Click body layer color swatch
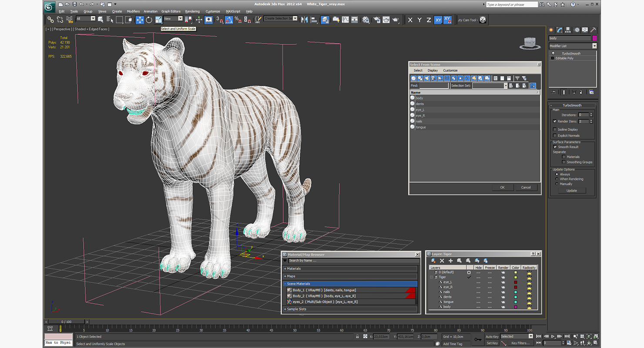Screen dimensions: 644x348 pyautogui.click(x=516, y=307)
